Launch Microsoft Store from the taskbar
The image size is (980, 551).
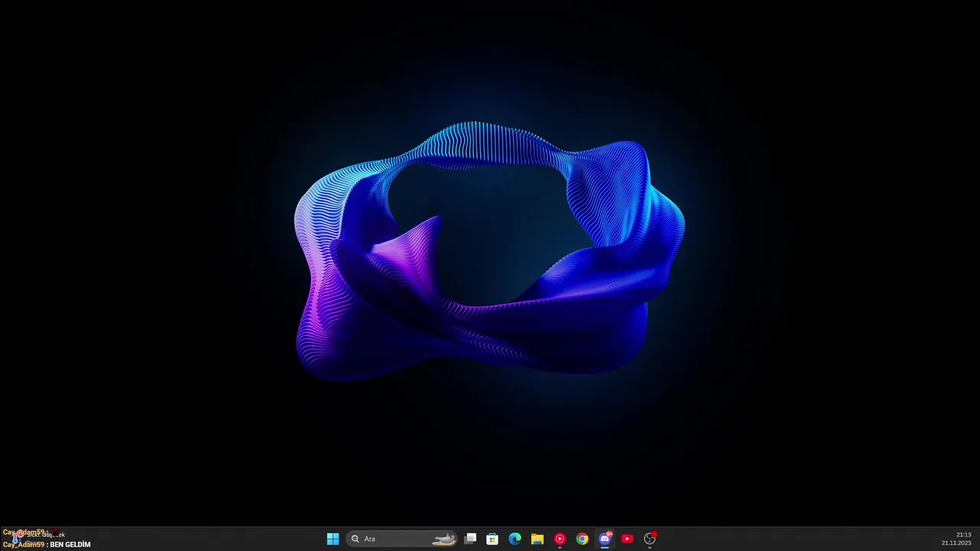tap(492, 539)
